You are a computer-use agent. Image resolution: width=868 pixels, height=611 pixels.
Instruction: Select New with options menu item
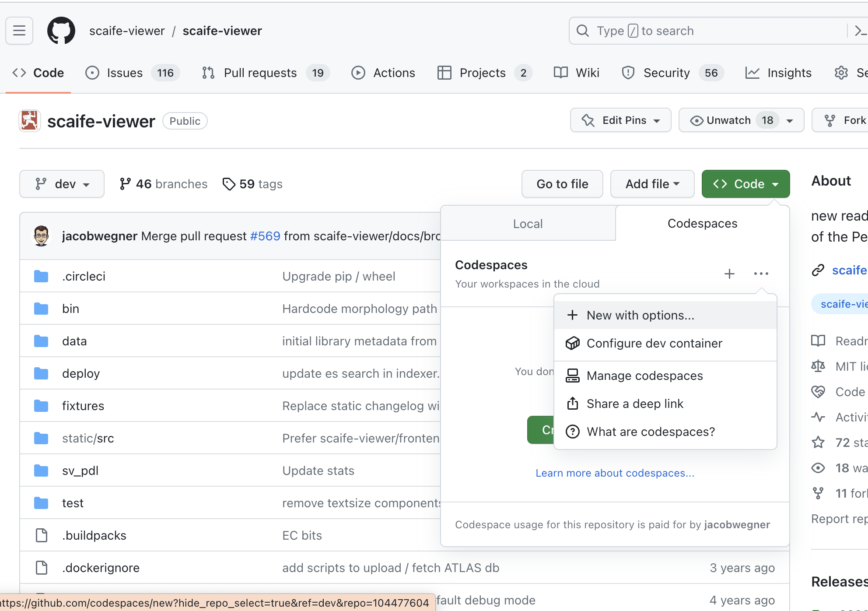pos(640,315)
